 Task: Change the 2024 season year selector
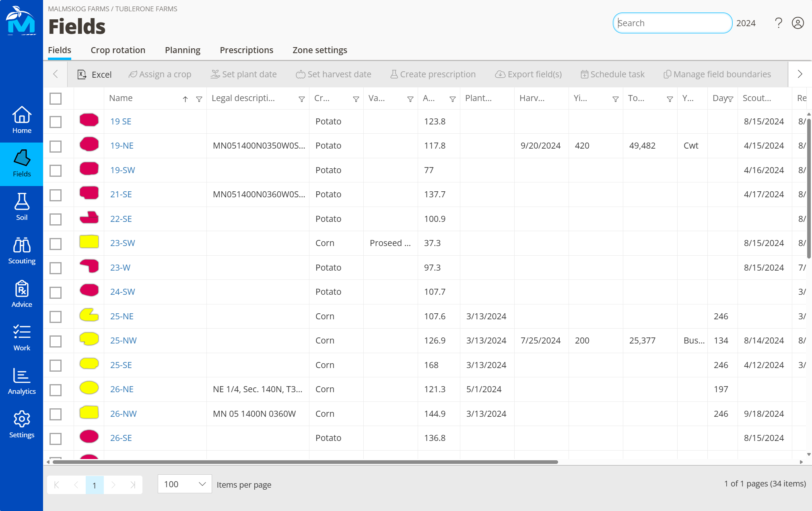746,23
